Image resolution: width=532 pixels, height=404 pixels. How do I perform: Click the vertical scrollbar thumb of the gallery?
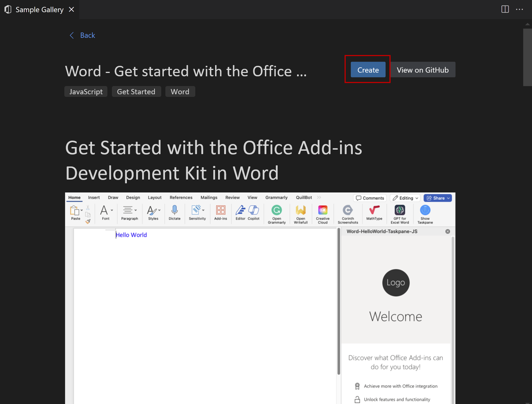(528, 57)
